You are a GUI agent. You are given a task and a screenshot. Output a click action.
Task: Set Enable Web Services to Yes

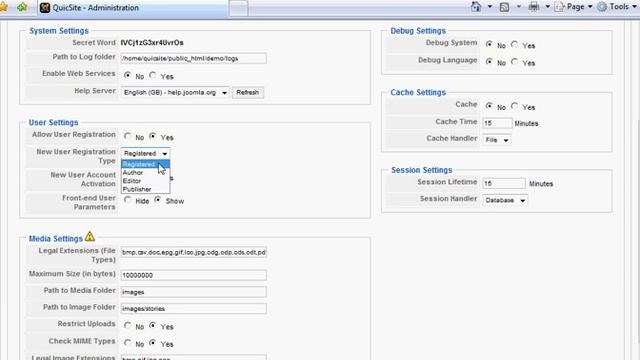click(x=153, y=76)
